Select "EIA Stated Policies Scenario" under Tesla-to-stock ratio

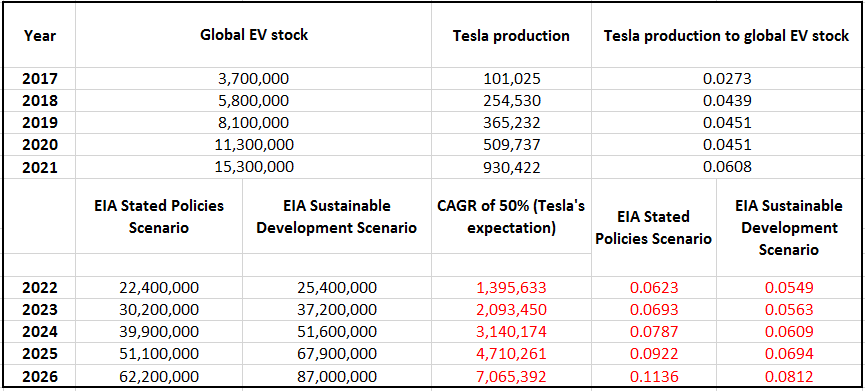tap(654, 227)
